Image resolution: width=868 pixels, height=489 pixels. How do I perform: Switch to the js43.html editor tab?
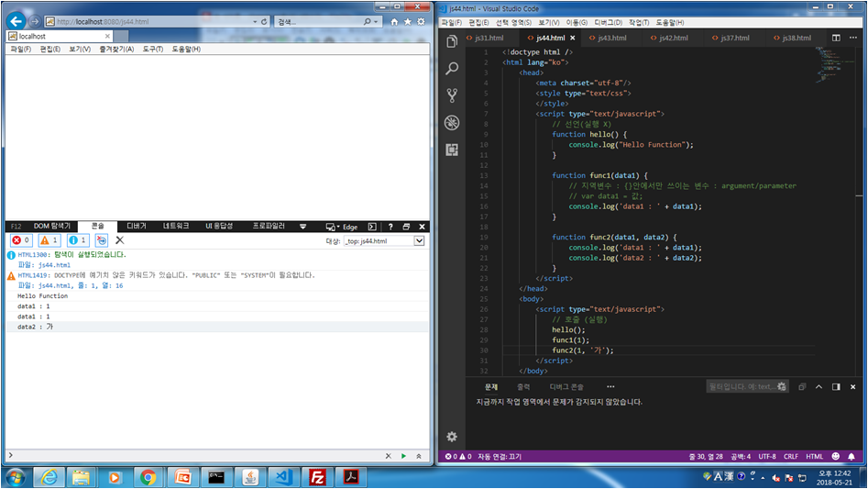(x=611, y=38)
